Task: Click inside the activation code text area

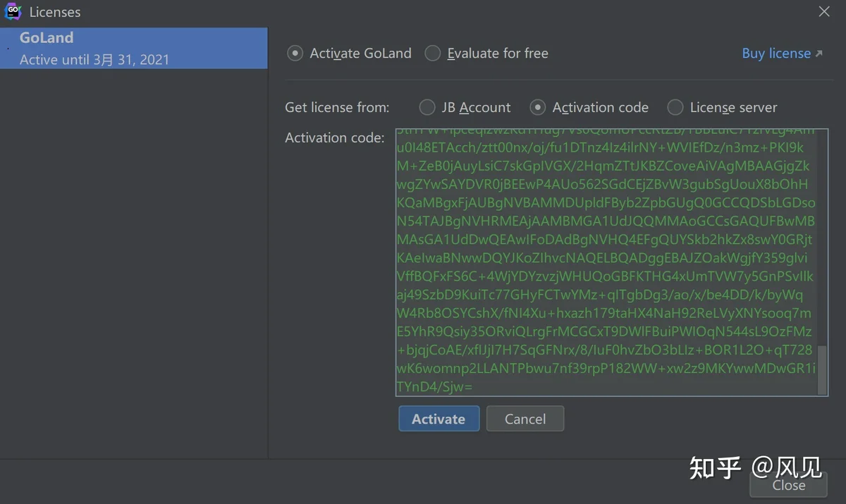Action: point(606,262)
